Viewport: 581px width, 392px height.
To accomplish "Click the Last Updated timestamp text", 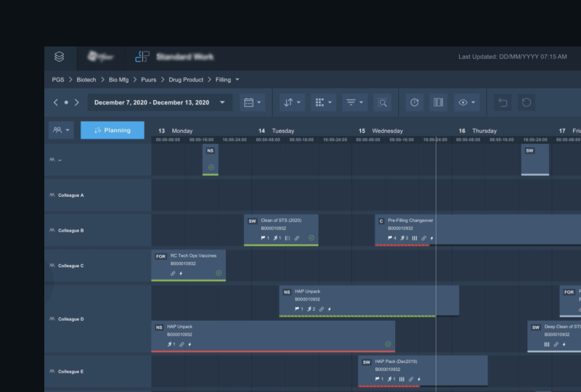I will tap(513, 57).
